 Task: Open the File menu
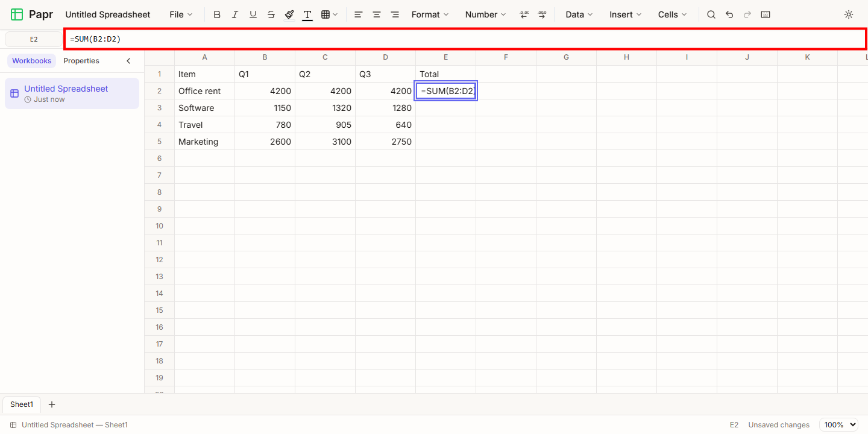click(x=181, y=14)
